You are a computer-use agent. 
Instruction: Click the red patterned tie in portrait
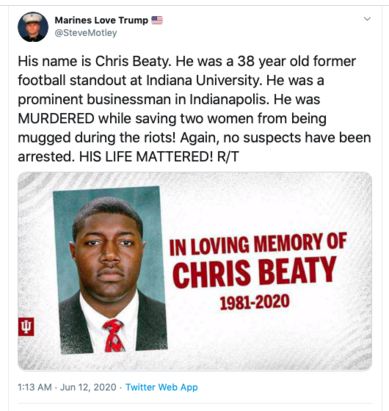(x=114, y=336)
